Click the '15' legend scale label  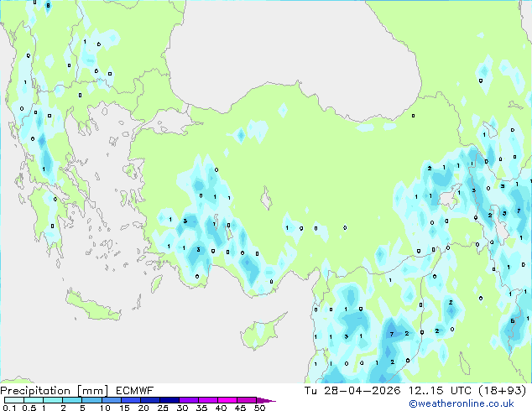(124, 408)
